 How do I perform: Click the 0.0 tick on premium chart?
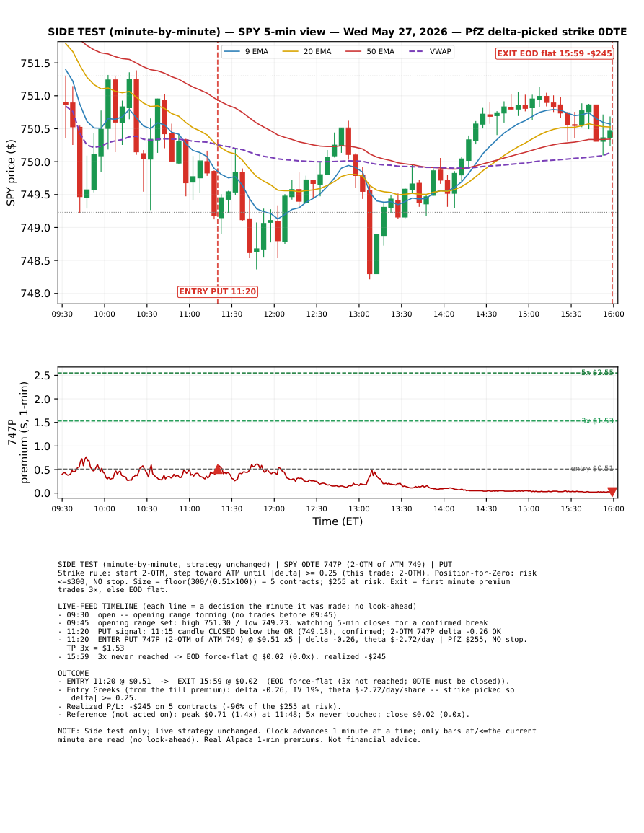[x=42, y=493]
